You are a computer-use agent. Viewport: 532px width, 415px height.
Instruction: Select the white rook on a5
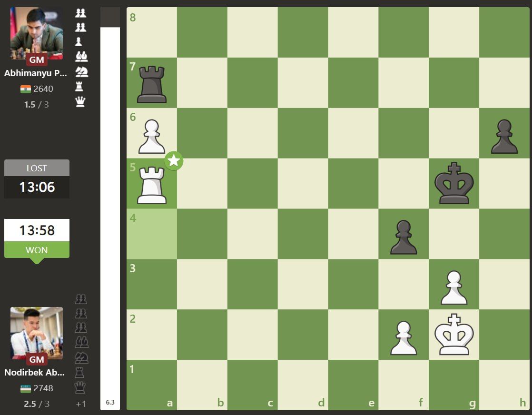(x=152, y=185)
